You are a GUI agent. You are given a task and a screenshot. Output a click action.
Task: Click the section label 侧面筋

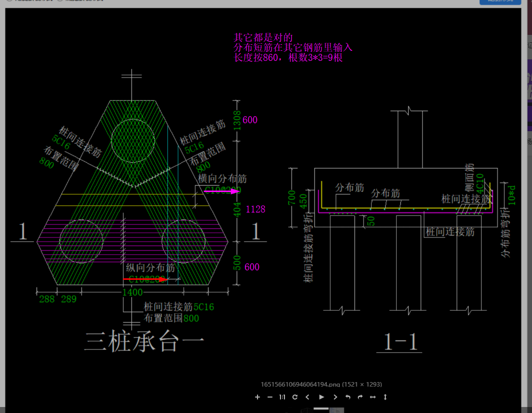(469, 178)
